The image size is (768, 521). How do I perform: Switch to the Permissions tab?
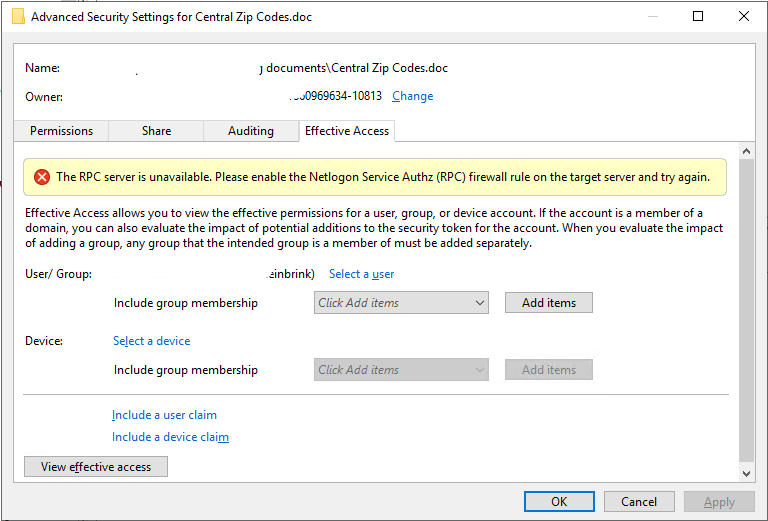pyautogui.click(x=61, y=131)
